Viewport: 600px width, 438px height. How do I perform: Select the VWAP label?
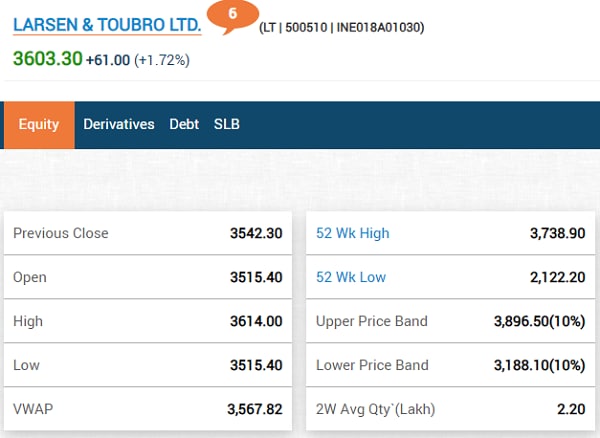click(x=33, y=409)
